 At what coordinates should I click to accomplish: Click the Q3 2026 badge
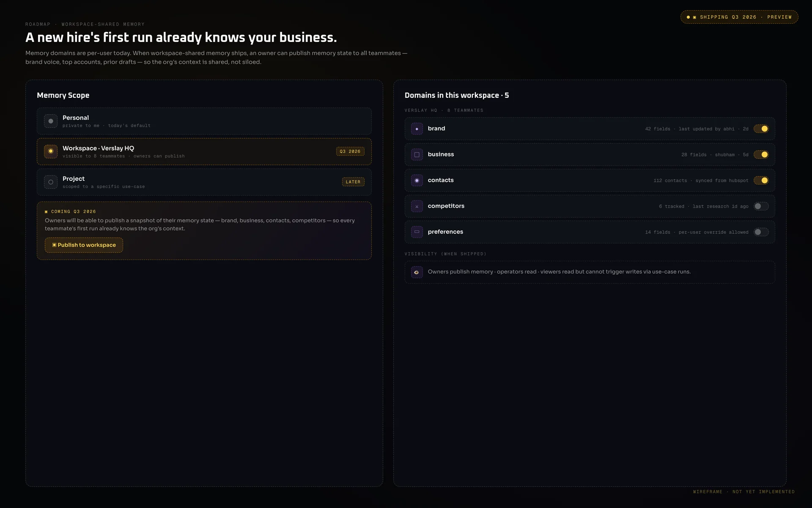(350, 152)
